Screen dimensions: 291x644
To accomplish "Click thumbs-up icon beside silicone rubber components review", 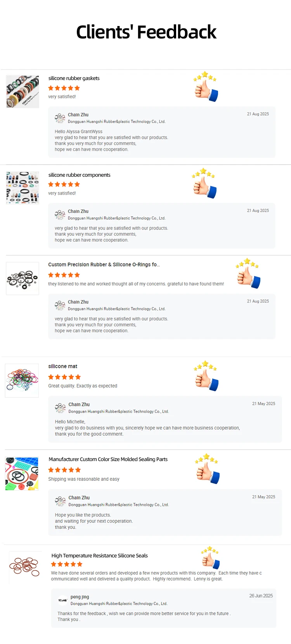I will tap(204, 184).
